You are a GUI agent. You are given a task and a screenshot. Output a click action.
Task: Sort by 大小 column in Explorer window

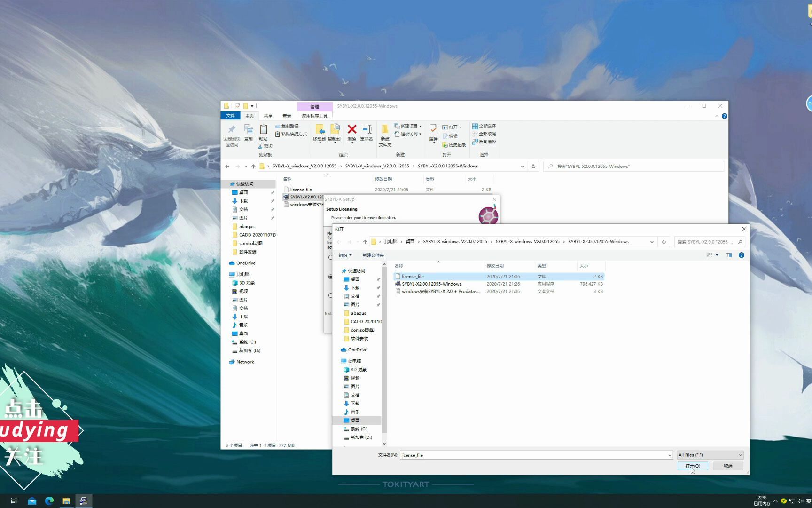click(480, 179)
